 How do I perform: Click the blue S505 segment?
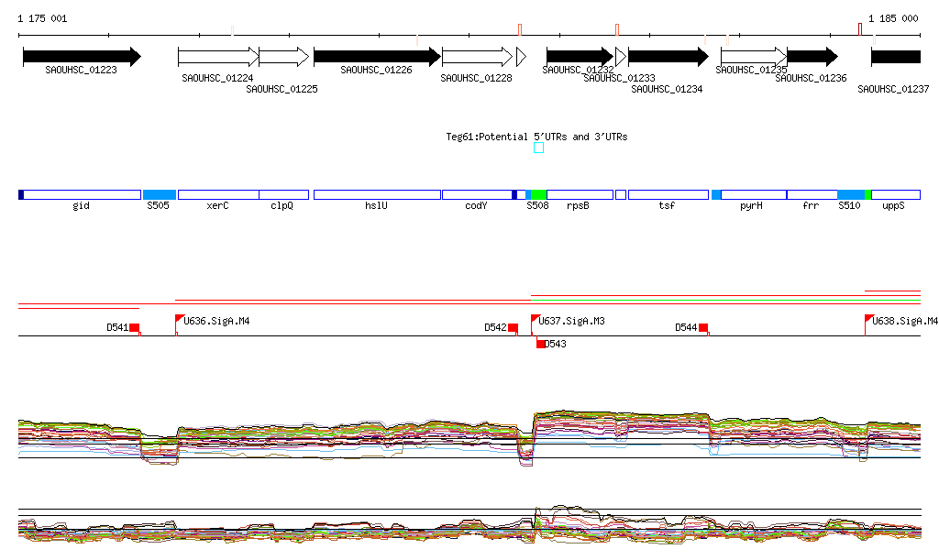160,195
